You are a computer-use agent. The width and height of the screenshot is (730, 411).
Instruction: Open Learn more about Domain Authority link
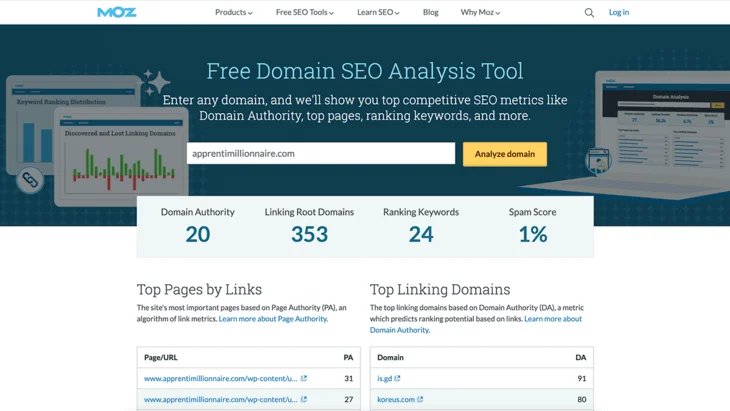pos(476,324)
